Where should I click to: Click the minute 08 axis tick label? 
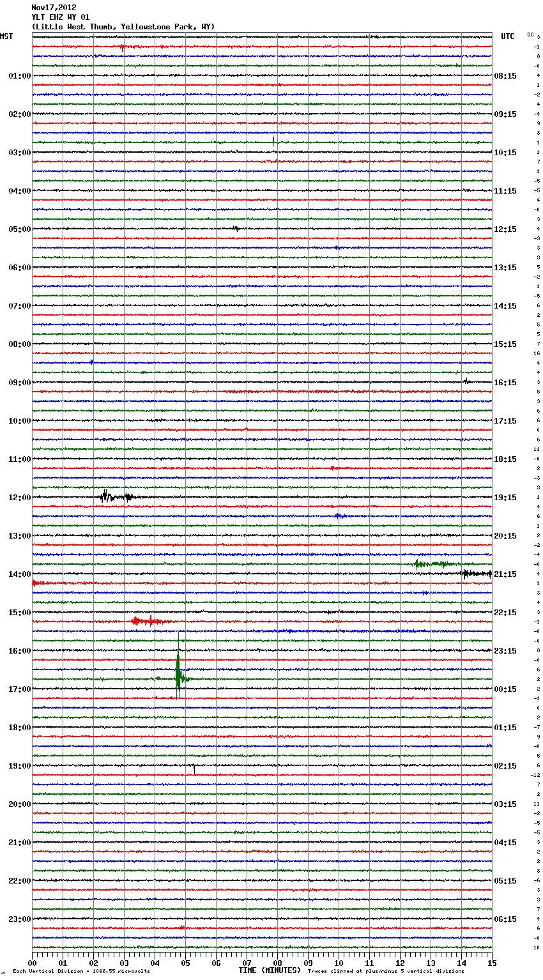277,963
